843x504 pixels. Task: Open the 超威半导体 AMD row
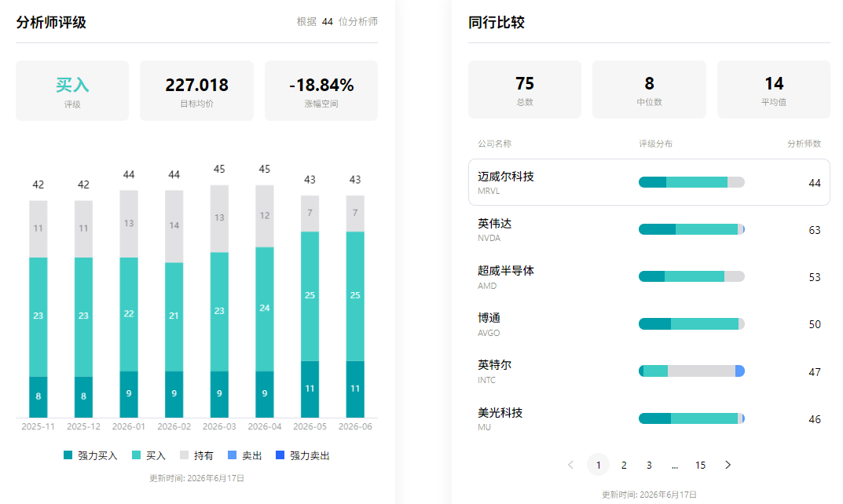649,276
